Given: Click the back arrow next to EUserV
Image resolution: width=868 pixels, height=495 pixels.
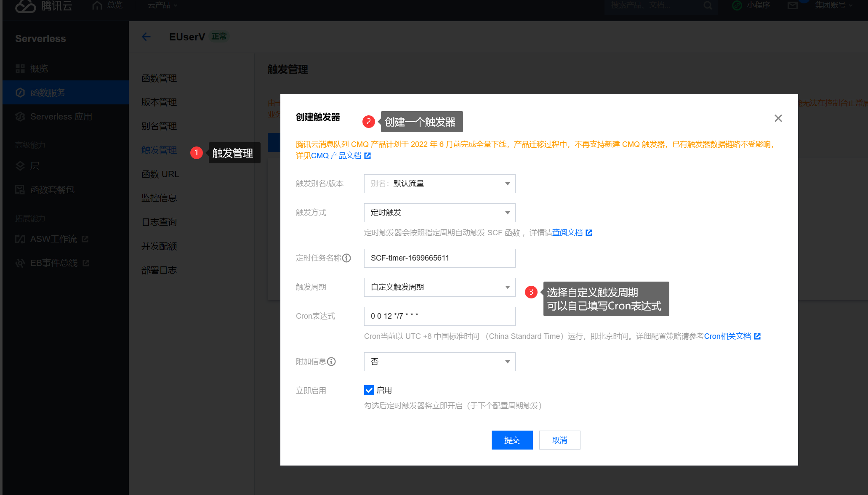Looking at the screenshot, I should (146, 37).
